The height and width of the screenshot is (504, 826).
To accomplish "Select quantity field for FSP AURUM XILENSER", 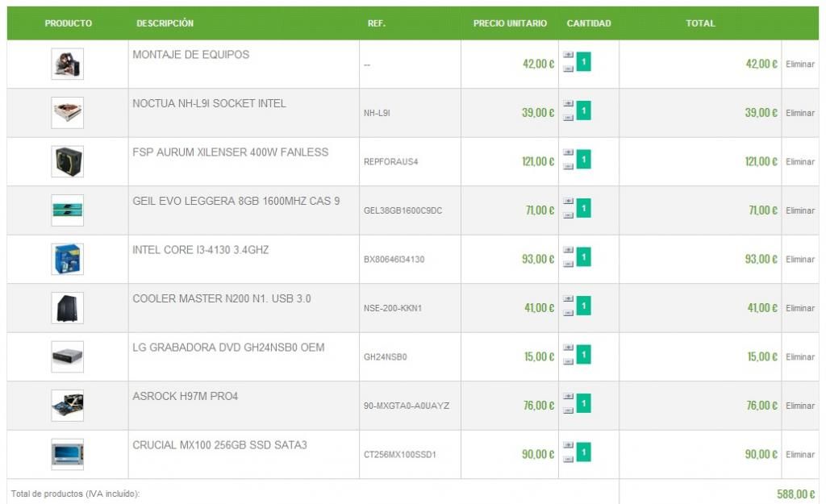I will pyautogui.click(x=584, y=160).
